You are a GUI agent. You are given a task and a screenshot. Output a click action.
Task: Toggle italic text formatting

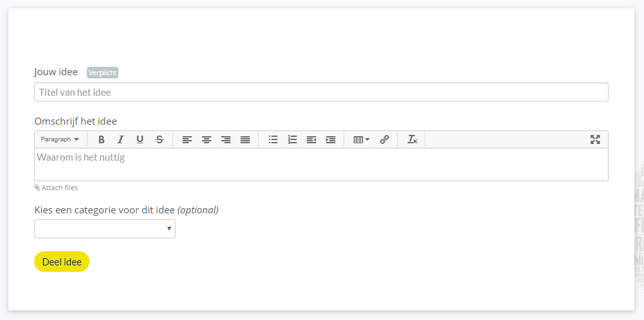pyautogui.click(x=120, y=139)
